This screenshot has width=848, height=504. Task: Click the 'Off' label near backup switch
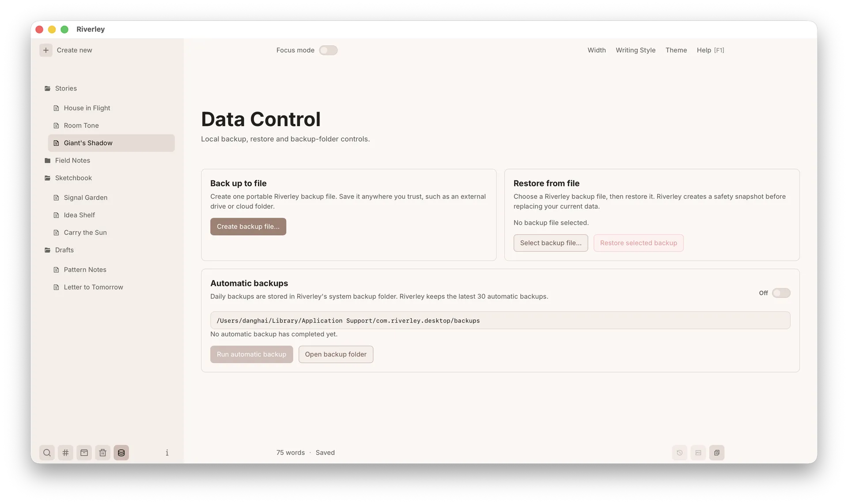(763, 293)
